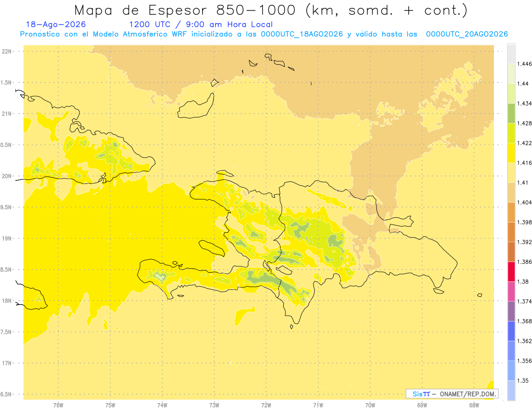Image resolution: width=532 pixels, height=411 pixels.
Task: Click the light gray band above 1.446
Action: click(511, 54)
